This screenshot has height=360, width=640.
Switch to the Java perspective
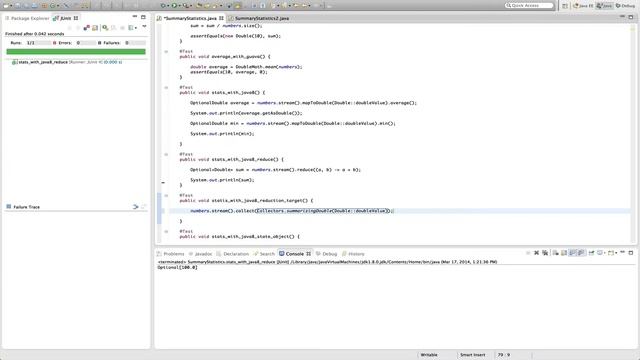[x=604, y=6]
